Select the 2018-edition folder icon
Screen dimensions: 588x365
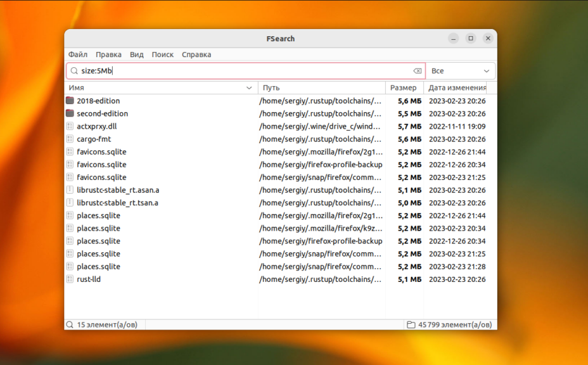[x=70, y=101]
